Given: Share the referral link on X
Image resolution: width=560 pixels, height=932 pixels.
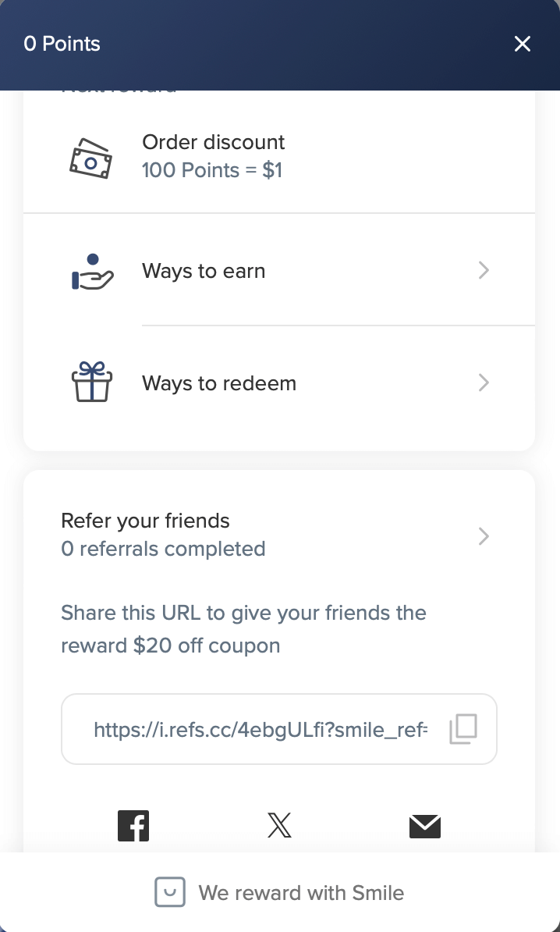Looking at the screenshot, I should tap(279, 826).
